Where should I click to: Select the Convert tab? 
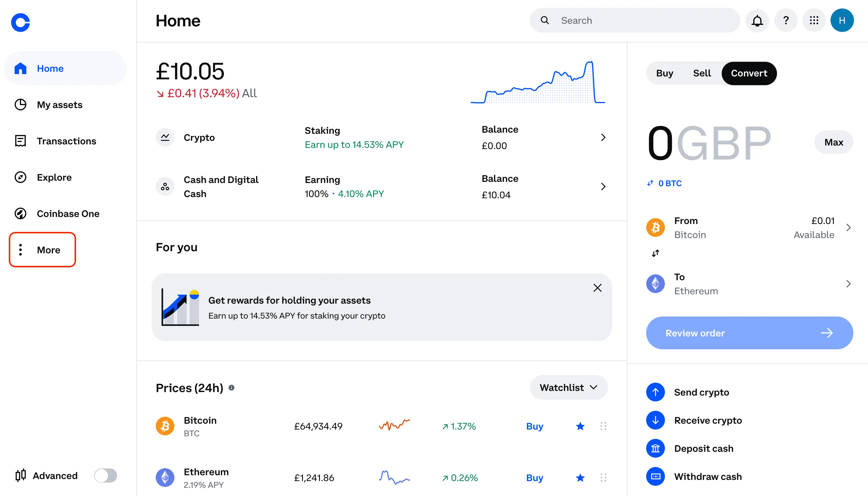749,73
